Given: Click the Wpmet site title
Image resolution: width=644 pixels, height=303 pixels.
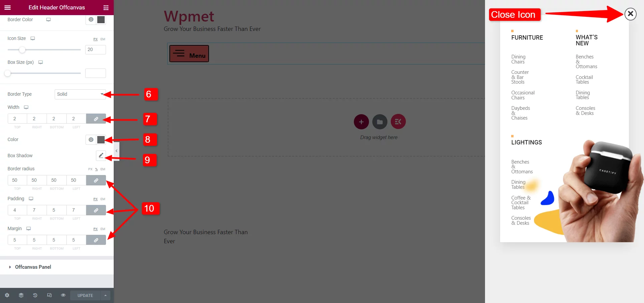Looking at the screenshot, I should pos(189,16).
